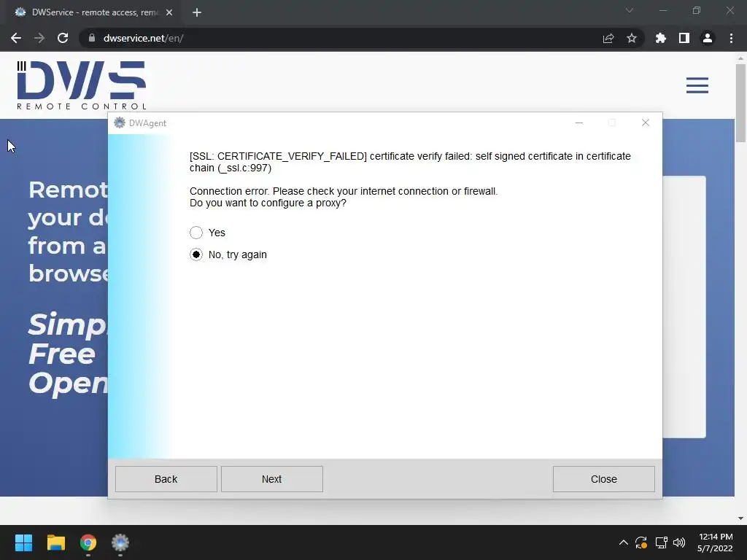Reload the dwservice.net page
747x560 pixels.
pyautogui.click(x=63, y=38)
